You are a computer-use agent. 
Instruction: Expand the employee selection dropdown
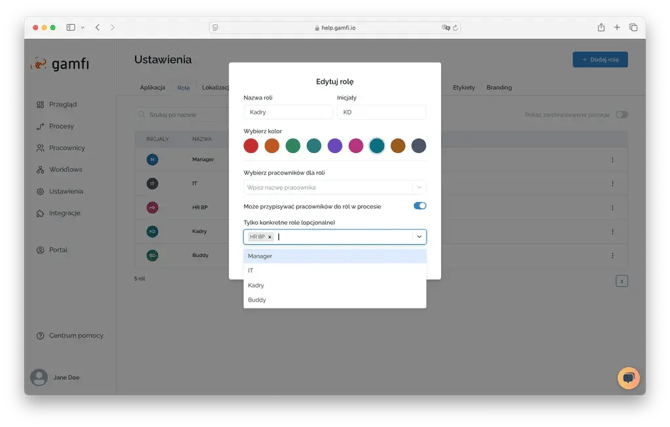[x=419, y=187]
